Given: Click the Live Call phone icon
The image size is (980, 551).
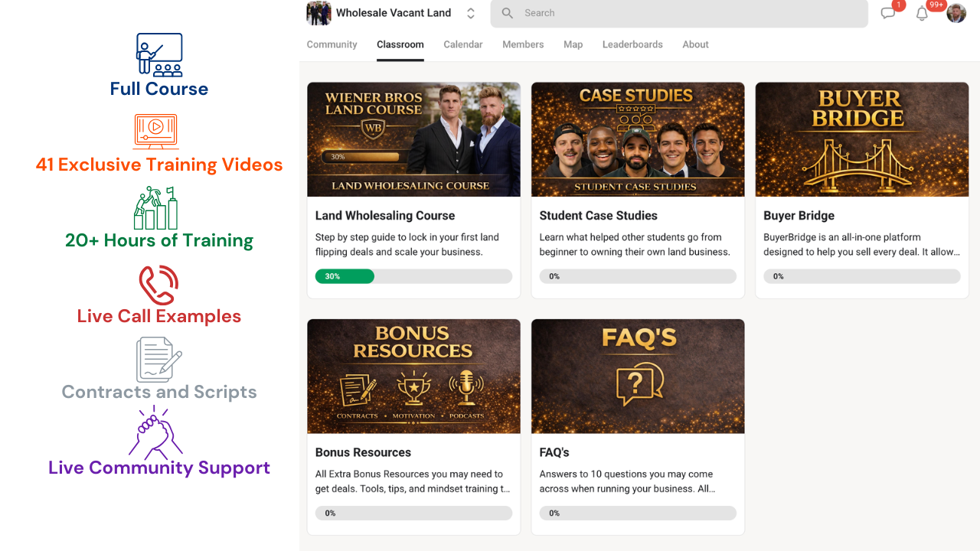Looking at the screenshot, I should [x=158, y=285].
